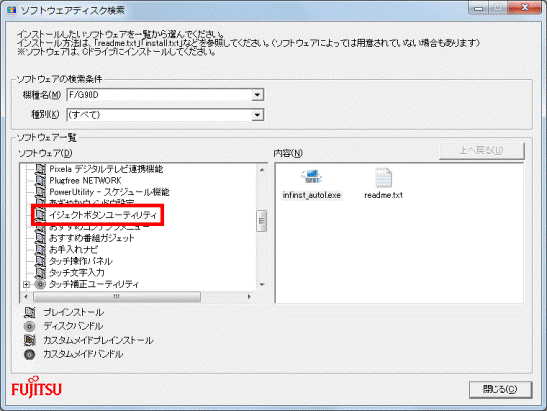
Task: Click the software list scroll up arrow
Action: pos(262,170)
